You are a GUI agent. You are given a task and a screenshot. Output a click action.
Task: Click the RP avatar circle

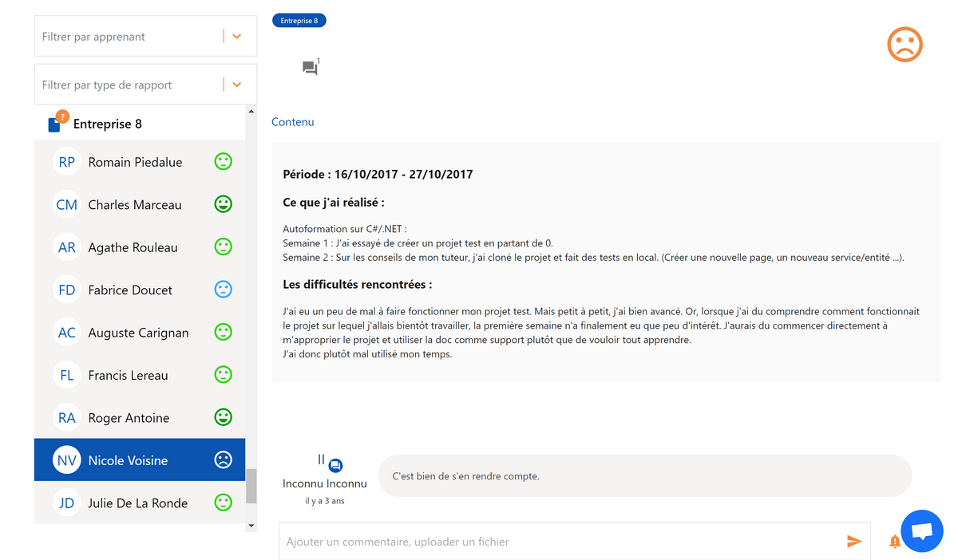[x=67, y=162]
